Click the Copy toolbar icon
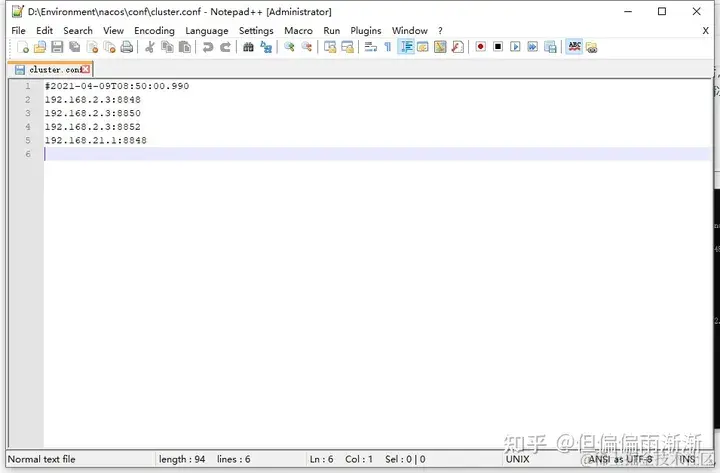The image size is (720, 473). pyautogui.click(x=167, y=47)
